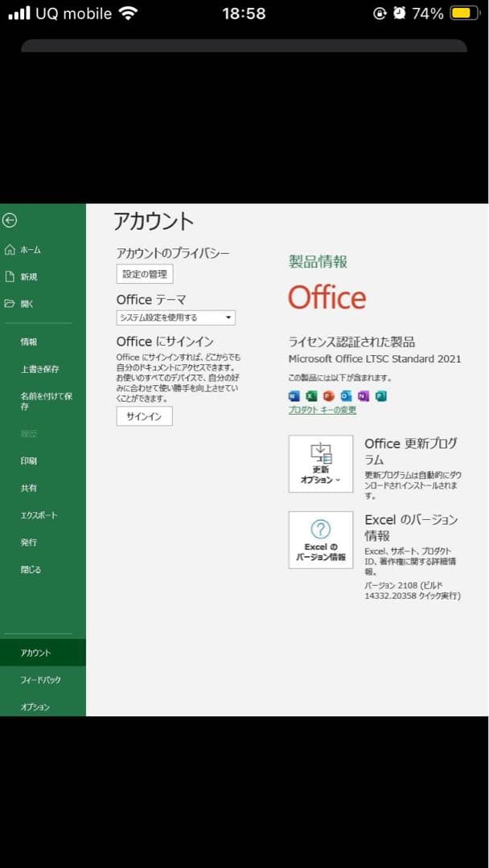This screenshot has height=868, width=489.
Task: Click the Home (ホーム) house icon
Action: pos(10,250)
